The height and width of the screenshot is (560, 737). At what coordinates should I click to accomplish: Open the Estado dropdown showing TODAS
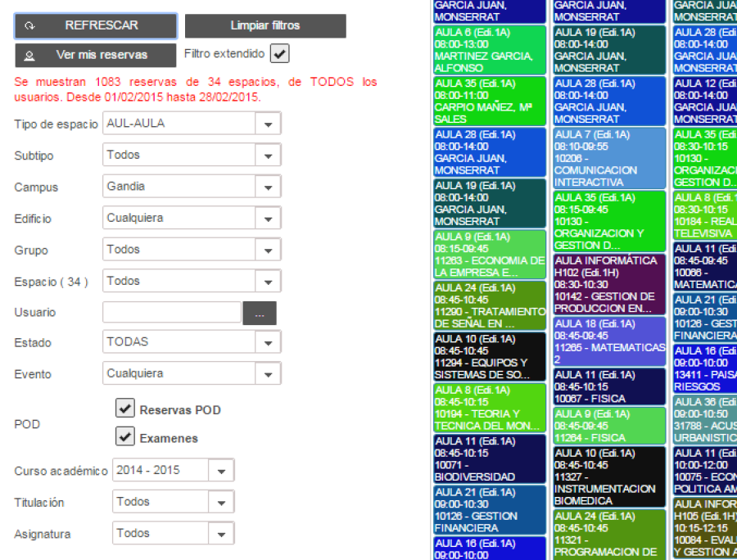[268, 342]
